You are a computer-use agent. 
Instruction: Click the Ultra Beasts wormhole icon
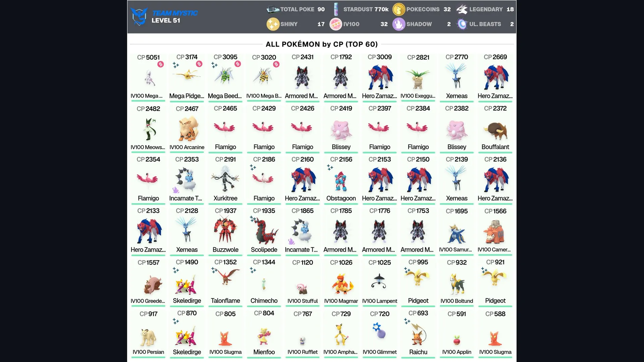coord(462,24)
